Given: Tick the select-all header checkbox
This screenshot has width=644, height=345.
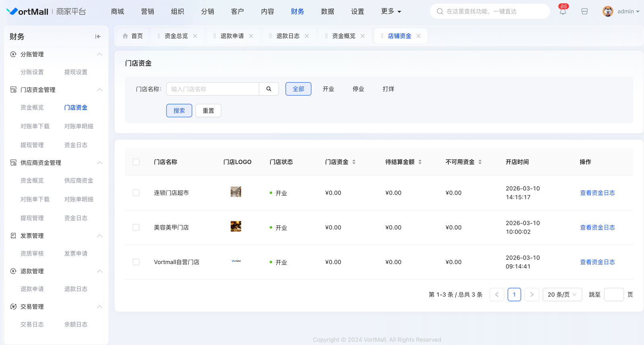Looking at the screenshot, I should pyautogui.click(x=136, y=162).
